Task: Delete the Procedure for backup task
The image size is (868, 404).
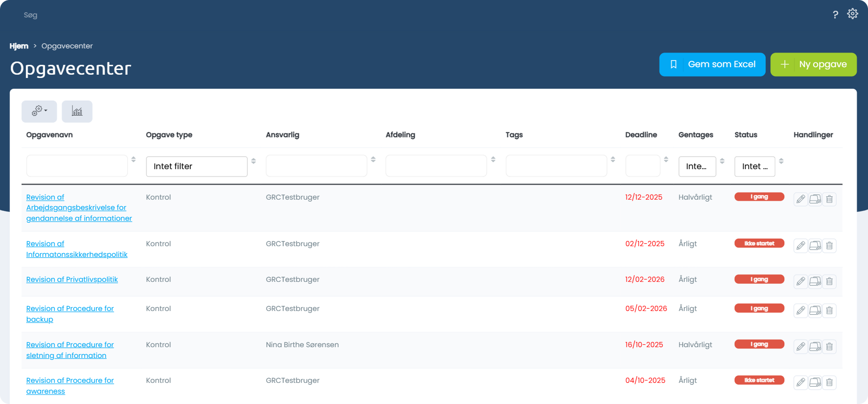Action: pyautogui.click(x=829, y=311)
